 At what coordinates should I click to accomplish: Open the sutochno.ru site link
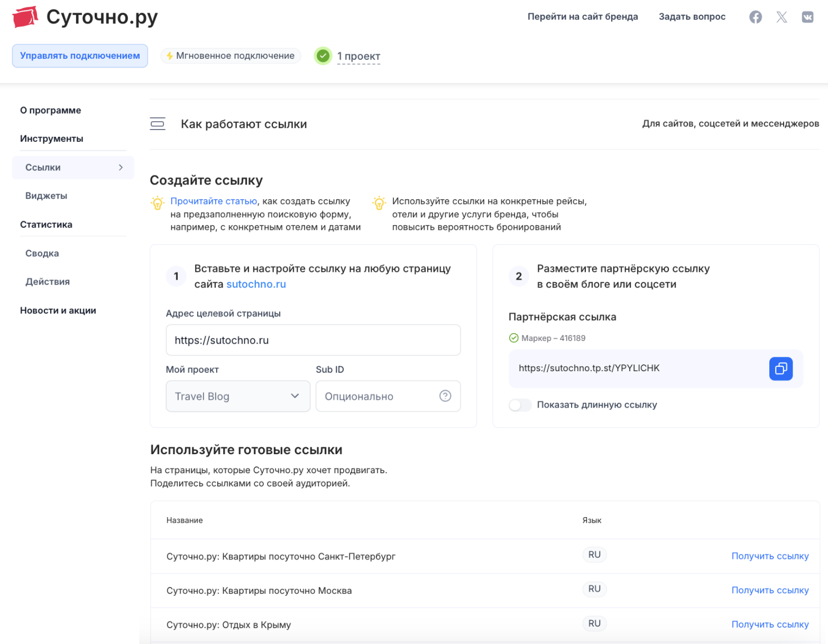256,284
